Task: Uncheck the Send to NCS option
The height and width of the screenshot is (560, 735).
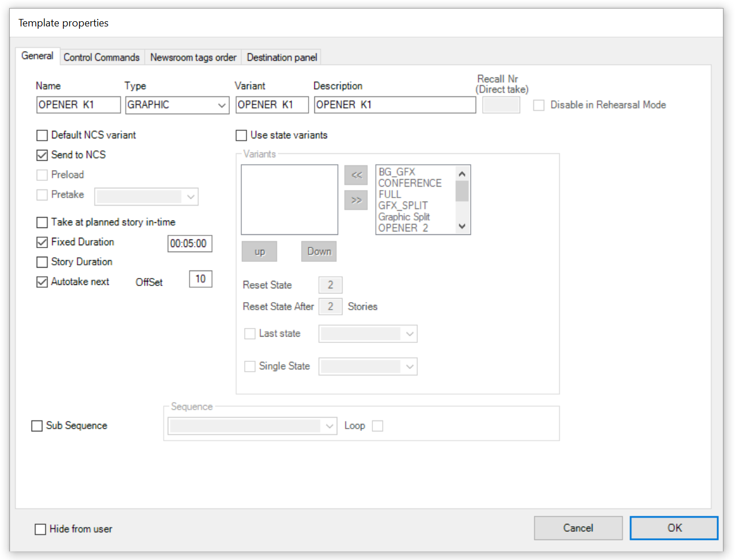Action: tap(42, 155)
